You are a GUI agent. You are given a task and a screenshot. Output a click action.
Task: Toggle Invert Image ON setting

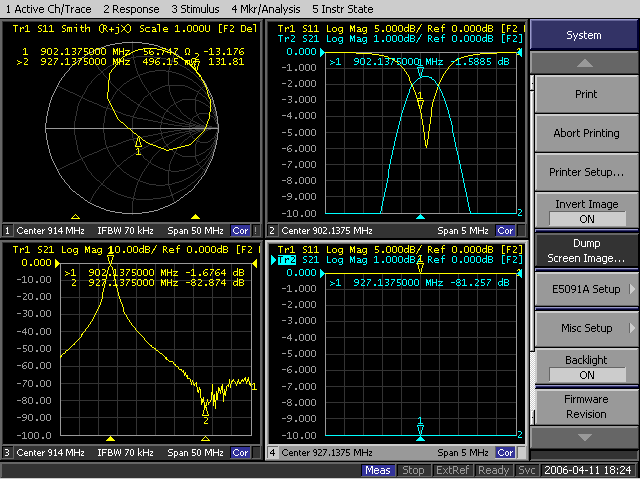[x=586, y=211]
